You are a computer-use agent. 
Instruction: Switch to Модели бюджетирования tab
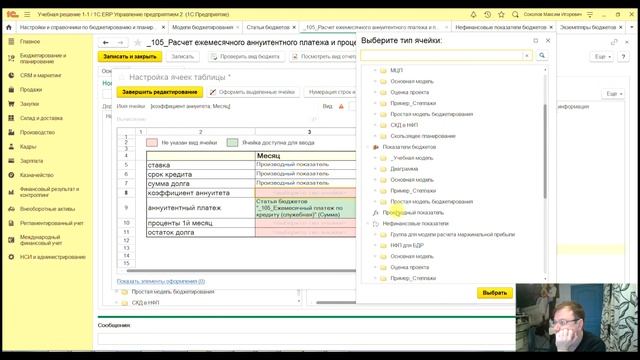(202, 27)
